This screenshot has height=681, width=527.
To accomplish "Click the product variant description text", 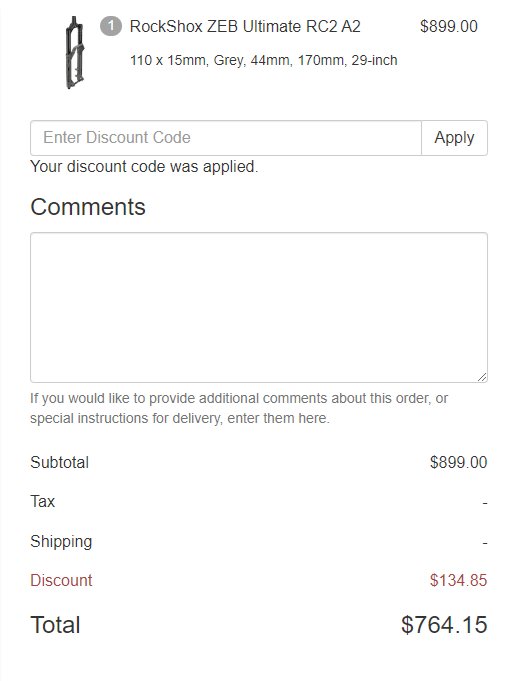I will point(264,60).
